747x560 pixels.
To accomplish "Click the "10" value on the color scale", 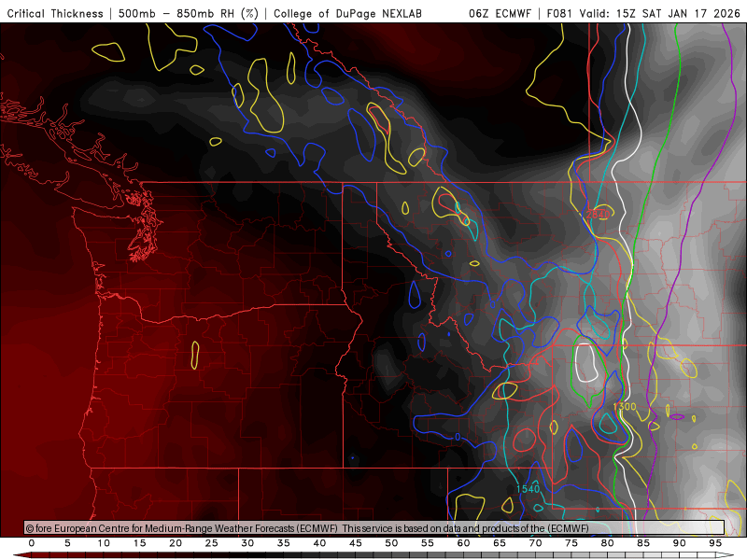I will click(x=104, y=543).
